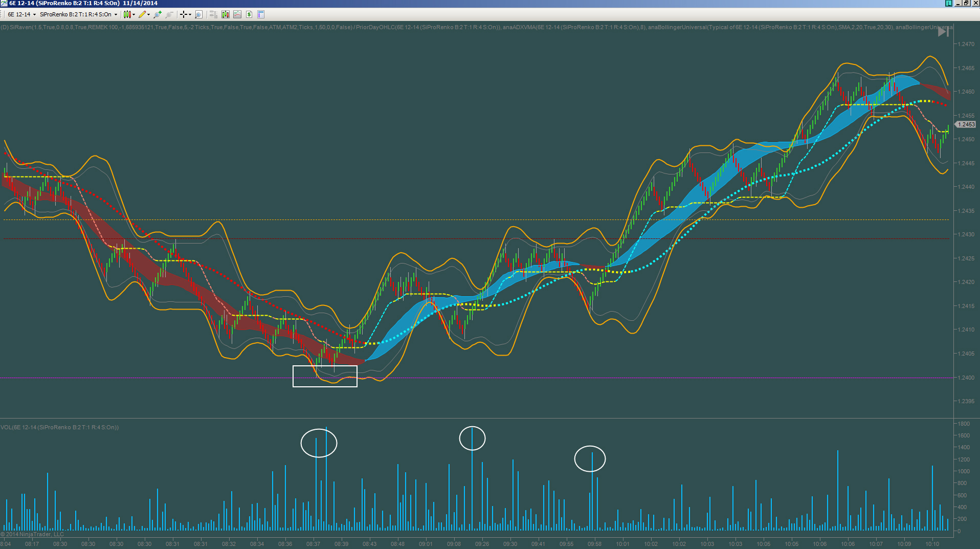Click the VOL(6E 12-14) panel label
The height and width of the screenshot is (549, 980).
tap(59, 427)
